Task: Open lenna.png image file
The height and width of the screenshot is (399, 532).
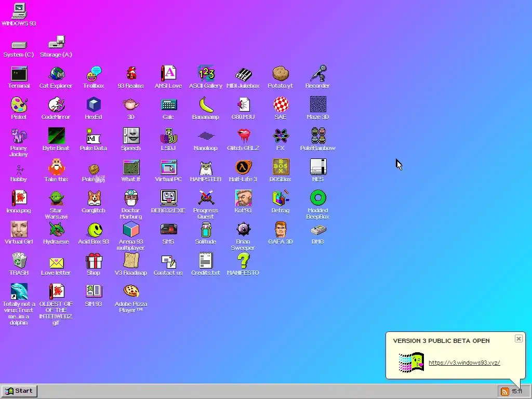Action: click(19, 198)
